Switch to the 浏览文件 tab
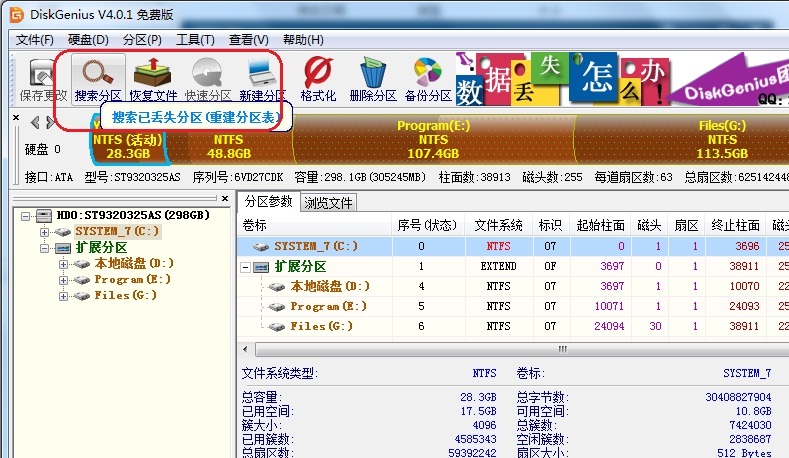 click(x=329, y=202)
